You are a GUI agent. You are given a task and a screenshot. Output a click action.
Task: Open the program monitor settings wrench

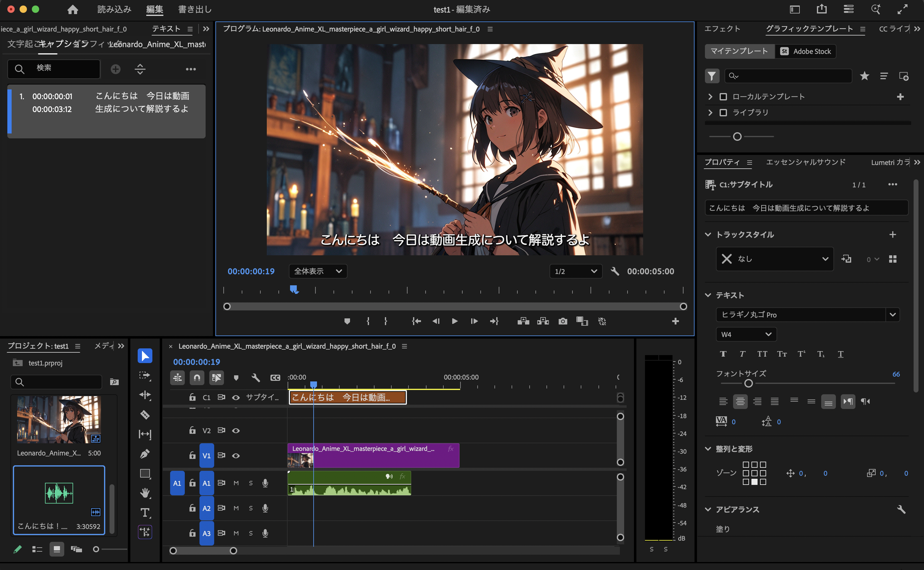coord(615,272)
